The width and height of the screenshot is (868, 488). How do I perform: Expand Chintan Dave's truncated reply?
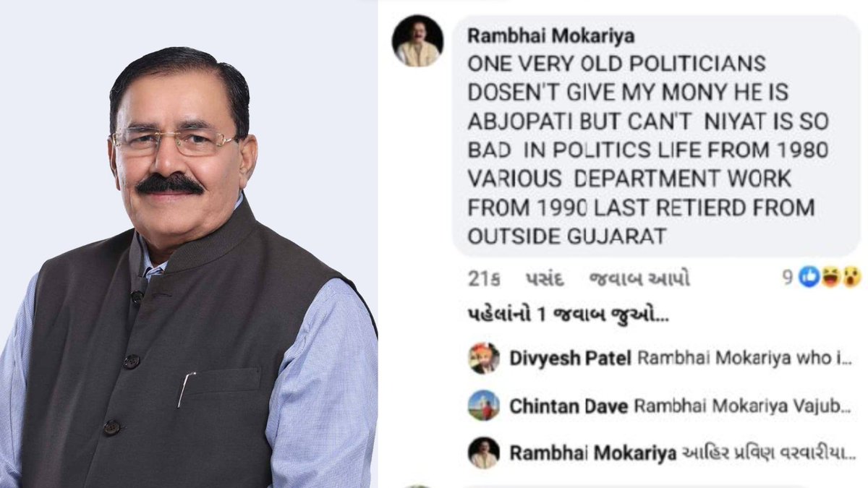click(744, 406)
